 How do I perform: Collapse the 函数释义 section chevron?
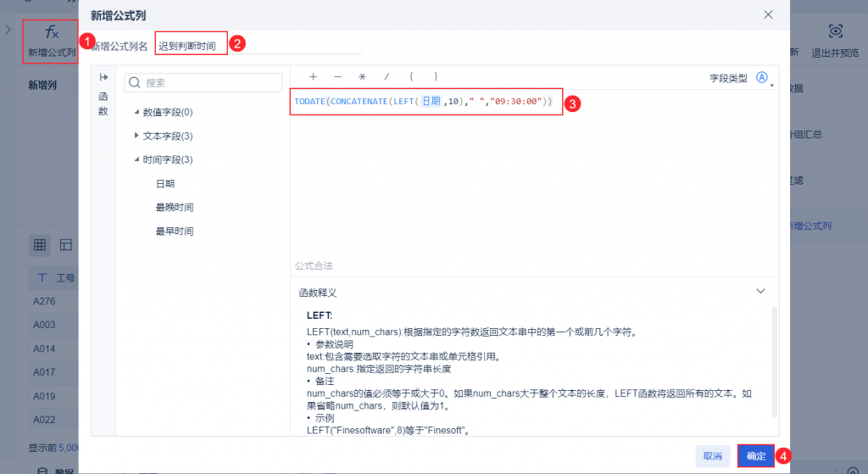[x=760, y=291]
